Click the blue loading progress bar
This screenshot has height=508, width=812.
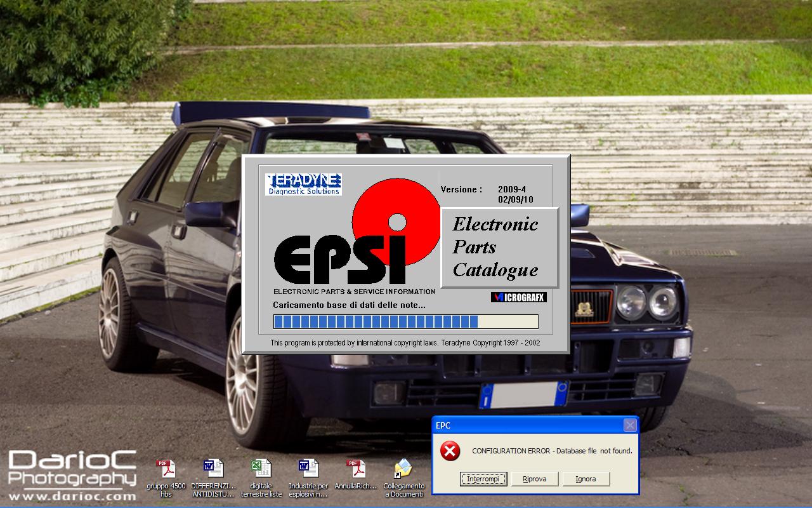tap(406, 321)
